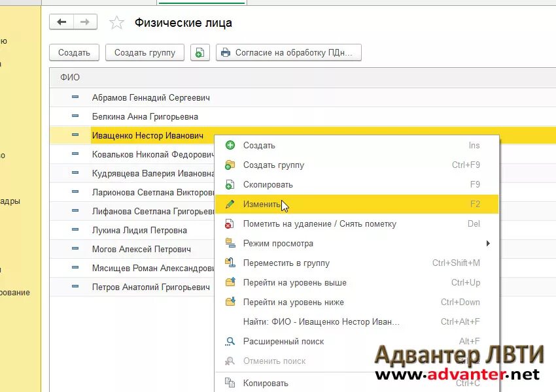556x392 pixels.
Task: Click the green plus icon next to Создать
Action: click(x=230, y=145)
